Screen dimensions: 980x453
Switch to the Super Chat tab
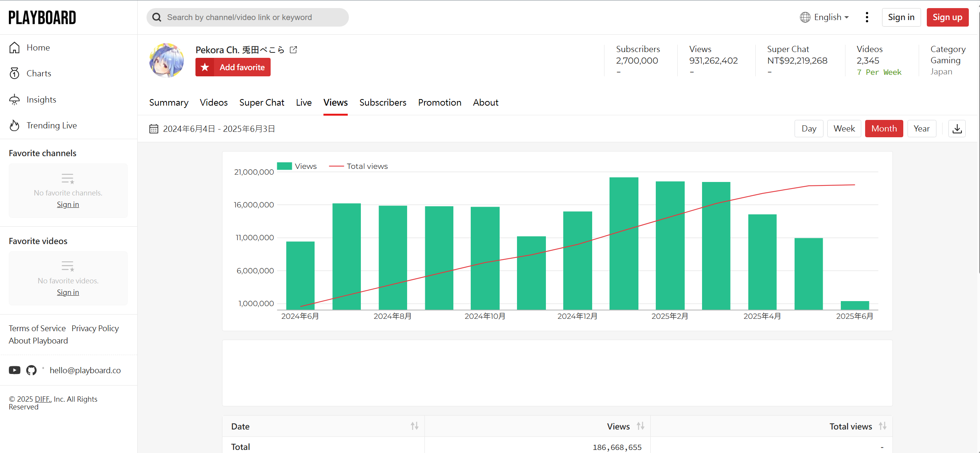coord(262,103)
